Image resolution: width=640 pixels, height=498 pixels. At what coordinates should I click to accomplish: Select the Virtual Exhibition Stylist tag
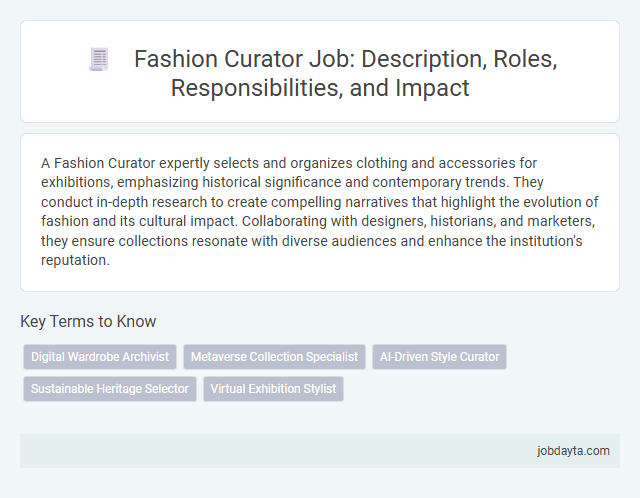(x=273, y=389)
